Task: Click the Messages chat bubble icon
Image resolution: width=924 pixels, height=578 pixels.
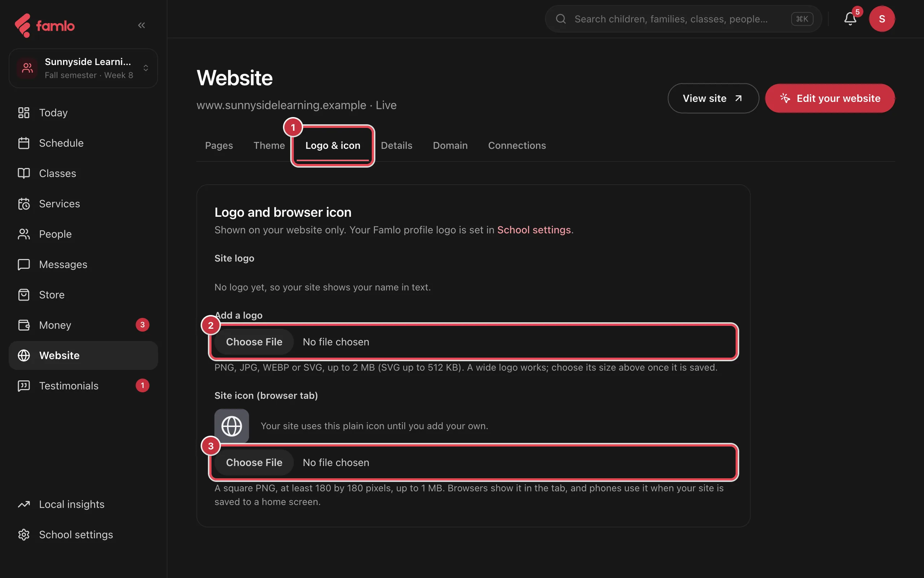Action: [24, 264]
